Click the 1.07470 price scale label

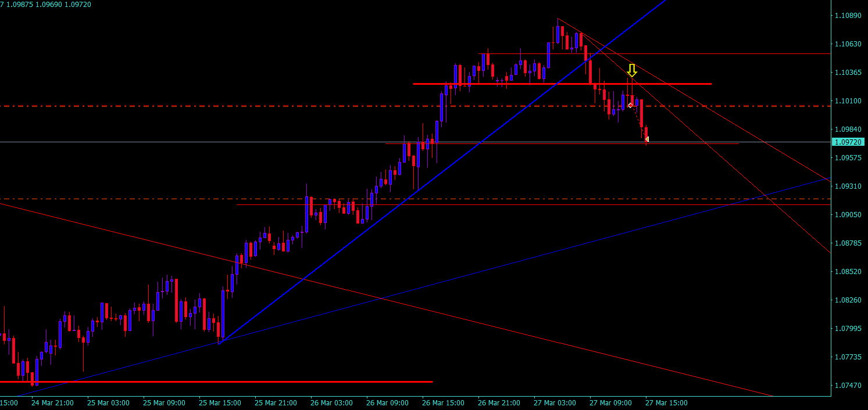(847, 385)
